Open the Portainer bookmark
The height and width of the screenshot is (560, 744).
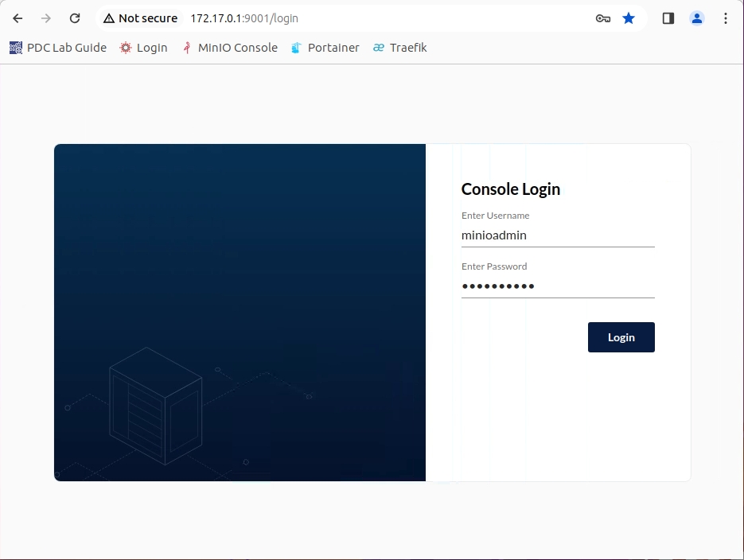point(325,48)
